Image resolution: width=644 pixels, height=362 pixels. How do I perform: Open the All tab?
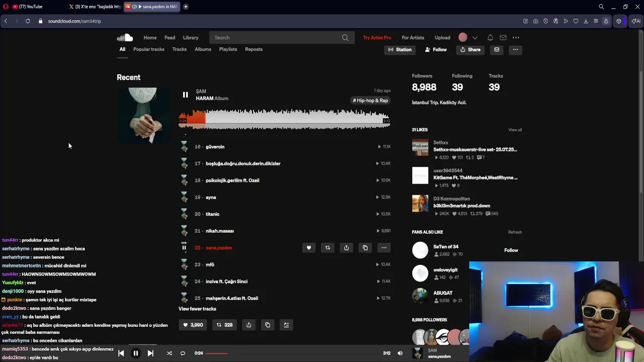[122, 49]
